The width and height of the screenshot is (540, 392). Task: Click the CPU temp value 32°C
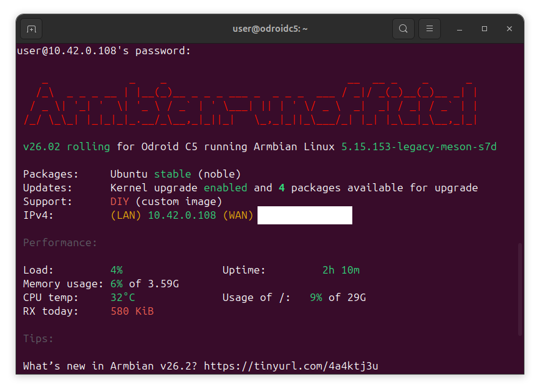pos(123,297)
